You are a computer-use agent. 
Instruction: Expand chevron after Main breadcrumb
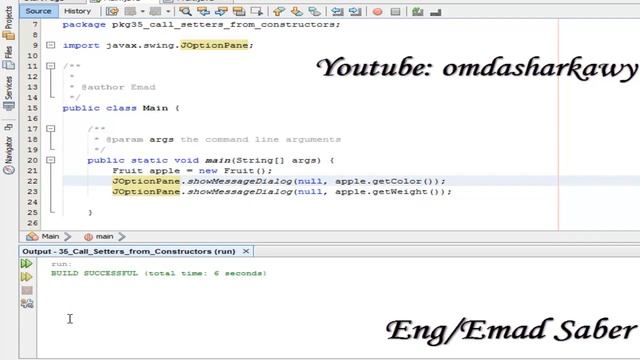[68, 236]
